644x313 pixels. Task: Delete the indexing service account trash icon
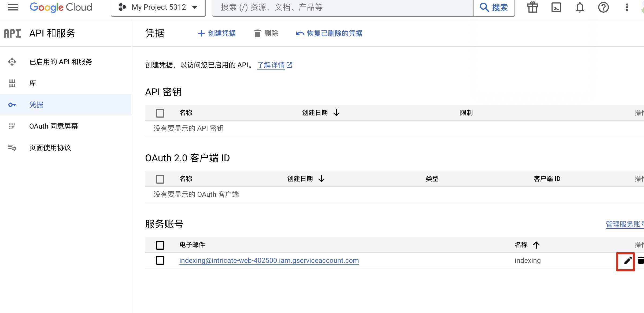(641, 260)
